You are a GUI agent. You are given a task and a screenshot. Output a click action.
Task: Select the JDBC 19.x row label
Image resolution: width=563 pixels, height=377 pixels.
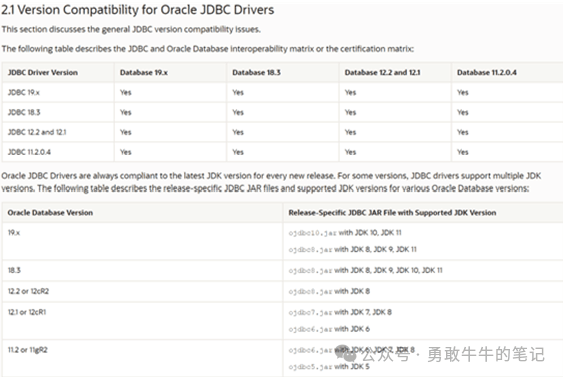[x=24, y=92]
